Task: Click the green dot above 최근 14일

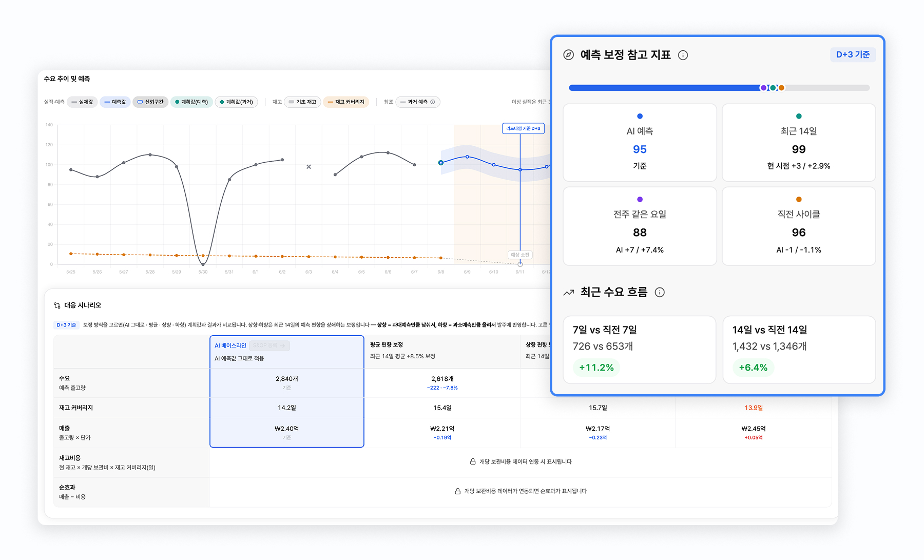Action: [x=799, y=116]
